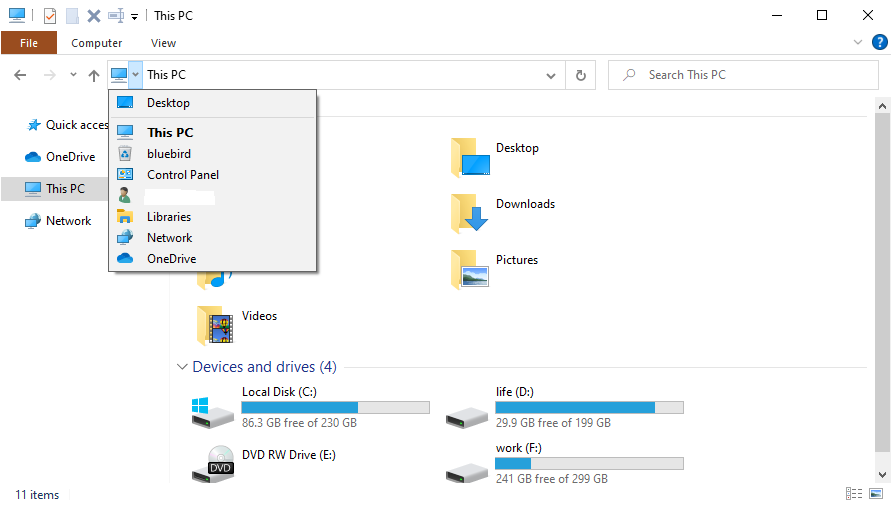Screen dimensions: 892x507
Task: Select the Videos folder icon
Action: (215, 325)
